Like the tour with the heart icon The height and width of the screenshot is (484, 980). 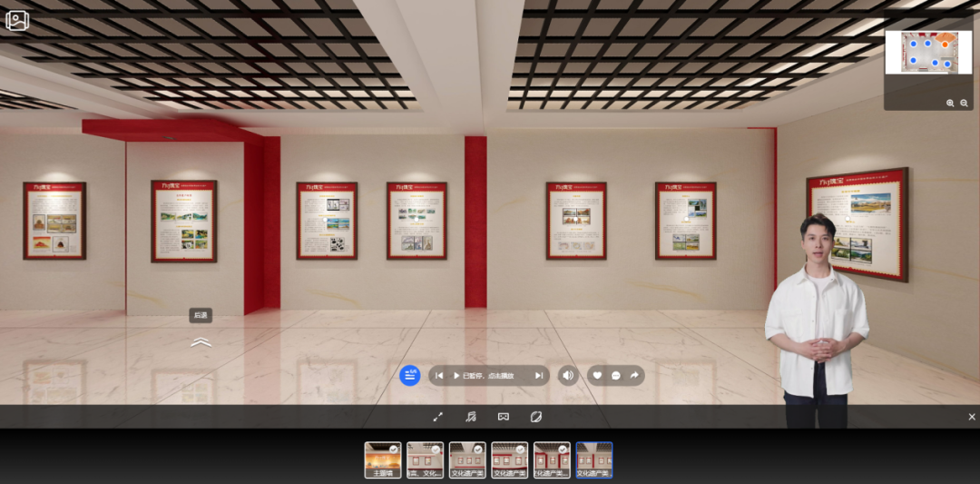point(597,375)
